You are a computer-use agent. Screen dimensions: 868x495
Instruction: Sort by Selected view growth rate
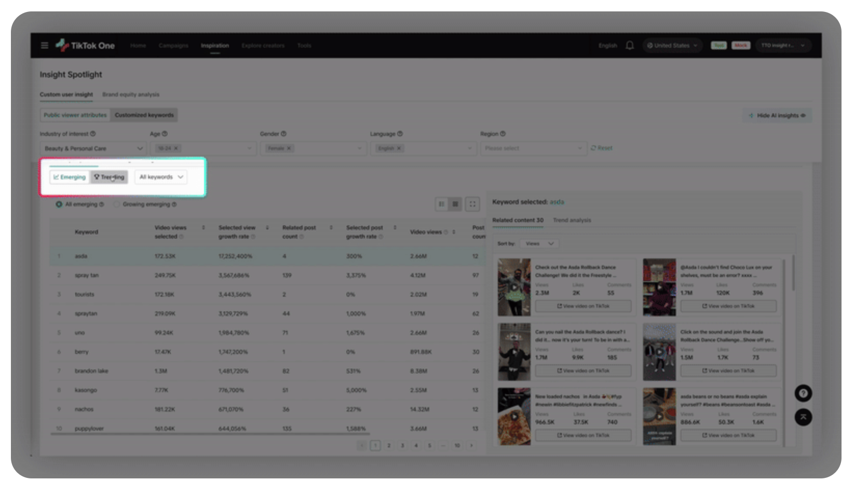pyautogui.click(x=267, y=228)
